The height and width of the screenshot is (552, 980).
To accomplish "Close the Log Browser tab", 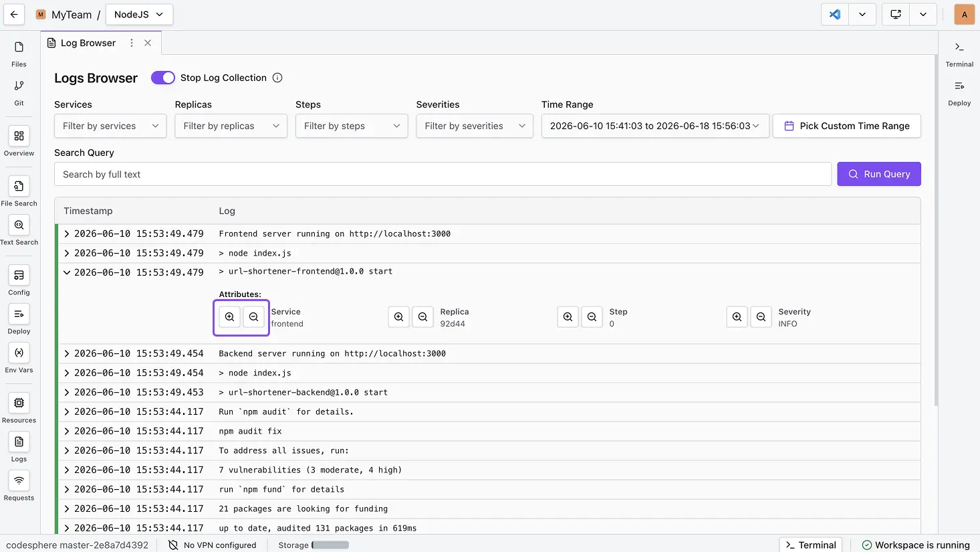I will click(148, 43).
